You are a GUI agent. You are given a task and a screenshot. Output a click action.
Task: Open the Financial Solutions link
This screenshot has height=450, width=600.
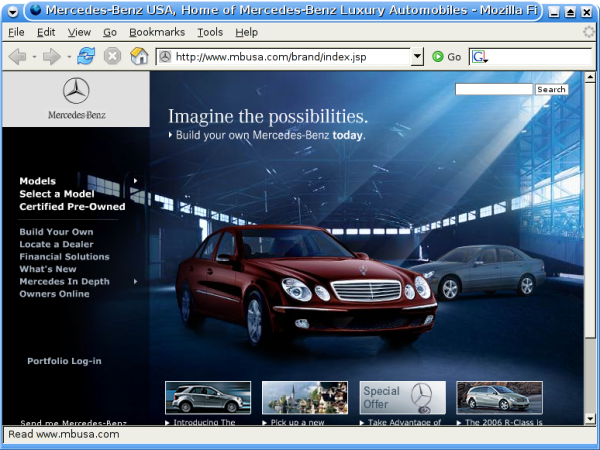(64, 257)
